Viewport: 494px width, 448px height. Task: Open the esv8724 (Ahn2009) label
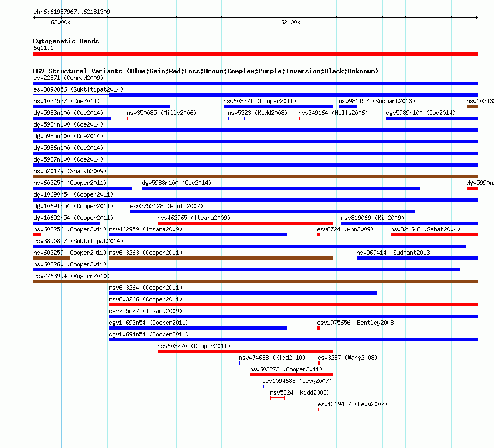tap(345, 229)
